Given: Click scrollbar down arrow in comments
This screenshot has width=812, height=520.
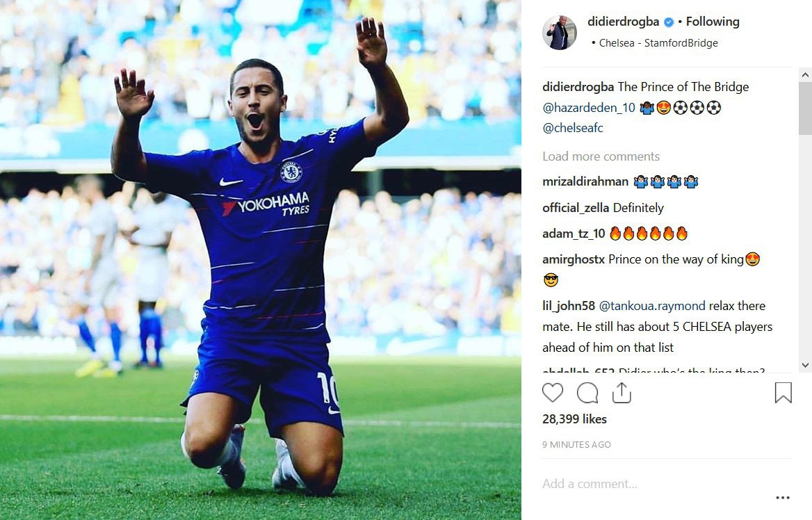Looking at the screenshot, I should coord(805,365).
